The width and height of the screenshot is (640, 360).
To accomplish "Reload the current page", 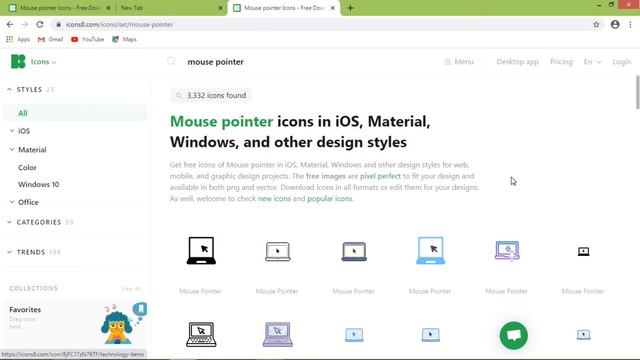I will click(x=40, y=24).
